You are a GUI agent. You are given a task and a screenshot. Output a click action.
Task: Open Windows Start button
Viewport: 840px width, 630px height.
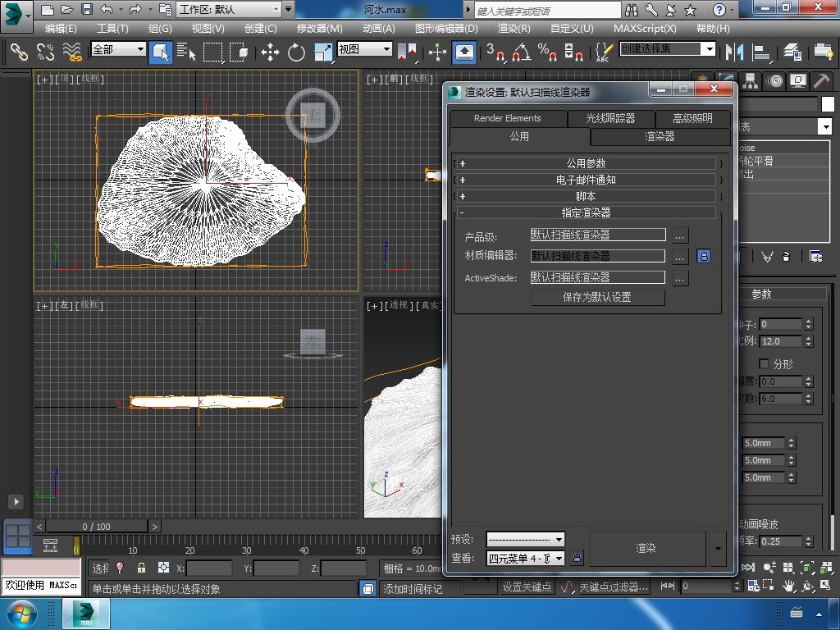click(21, 614)
